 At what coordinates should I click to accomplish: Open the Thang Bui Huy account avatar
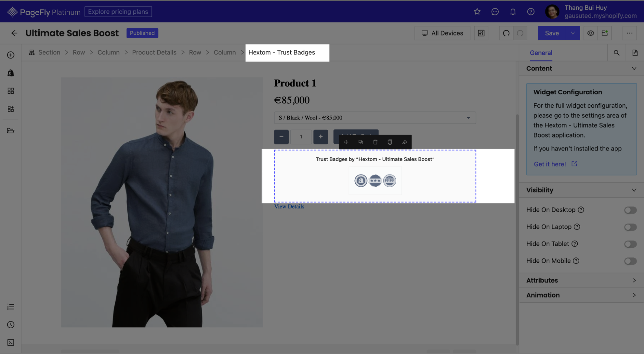pyautogui.click(x=552, y=12)
